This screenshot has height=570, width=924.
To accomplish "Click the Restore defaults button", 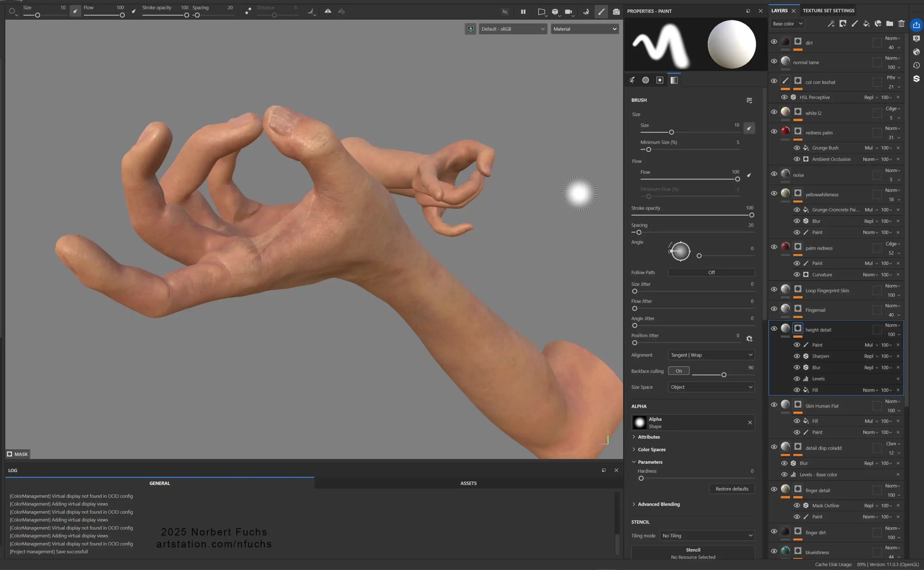I will tap(732, 489).
